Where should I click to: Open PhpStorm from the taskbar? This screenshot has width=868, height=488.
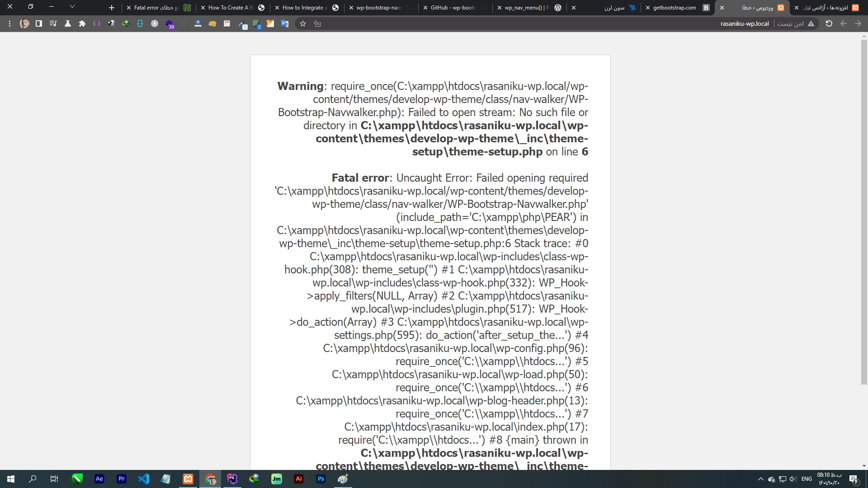pos(232,479)
